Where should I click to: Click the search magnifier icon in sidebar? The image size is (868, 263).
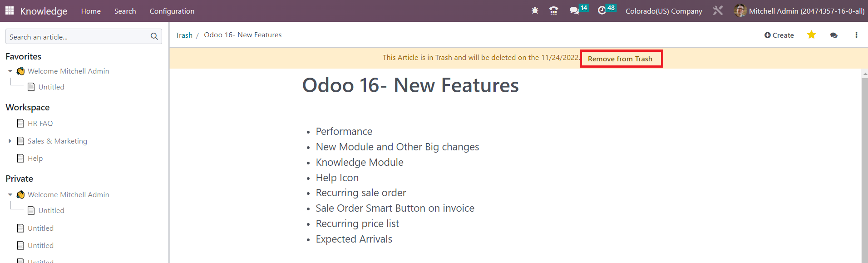coord(154,36)
